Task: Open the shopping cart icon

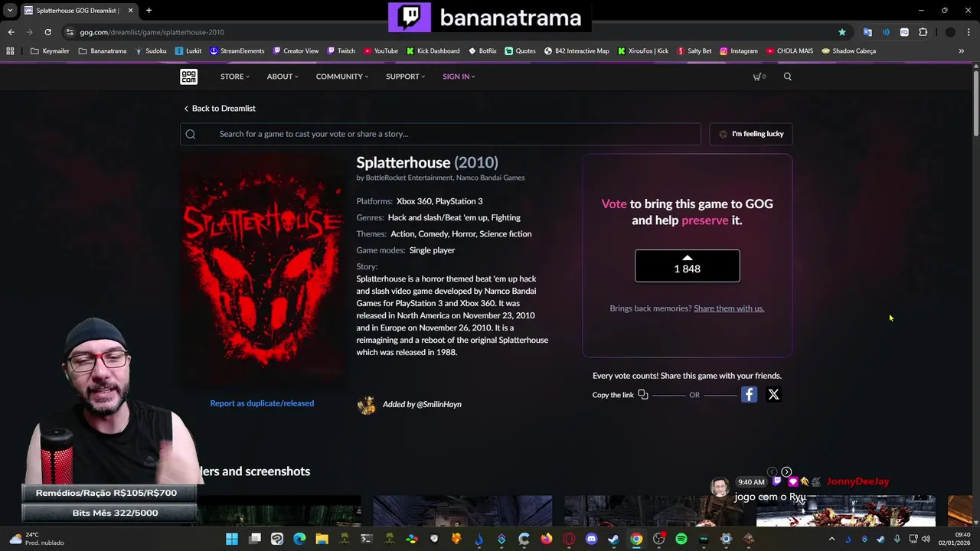Action: (x=759, y=77)
